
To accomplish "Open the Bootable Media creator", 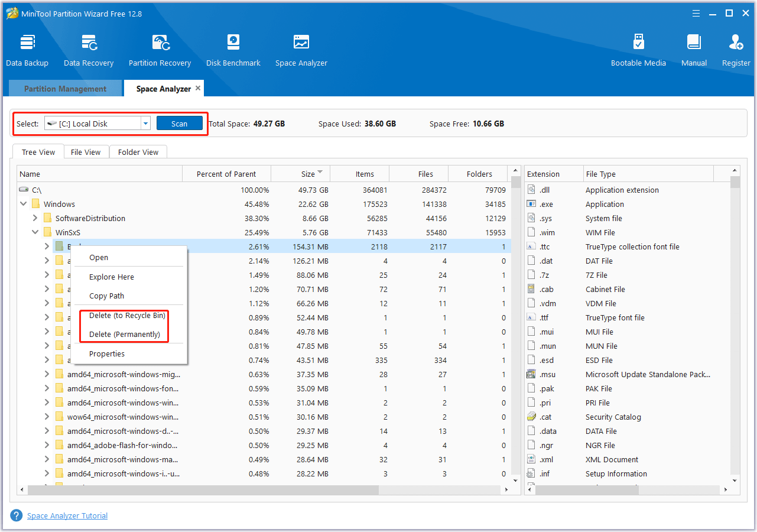I will (638, 49).
